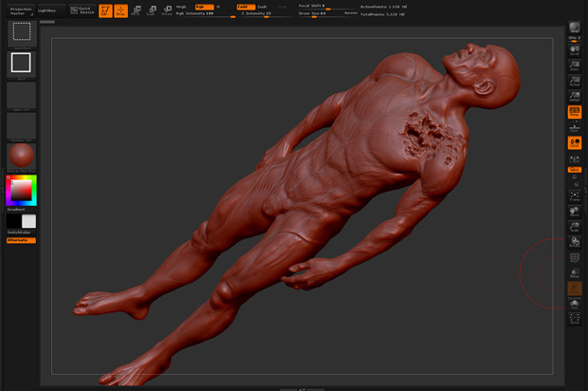Click the left tray divider handle

tap(3, 190)
